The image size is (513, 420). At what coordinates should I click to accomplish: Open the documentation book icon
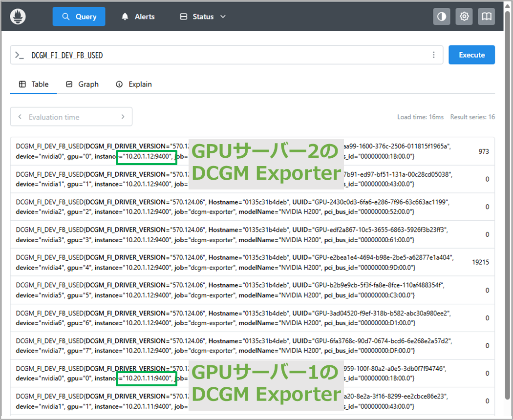tap(486, 17)
